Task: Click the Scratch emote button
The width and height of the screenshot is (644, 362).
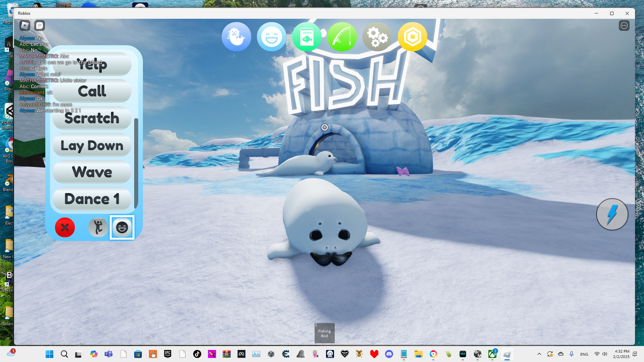Action: [x=92, y=118]
